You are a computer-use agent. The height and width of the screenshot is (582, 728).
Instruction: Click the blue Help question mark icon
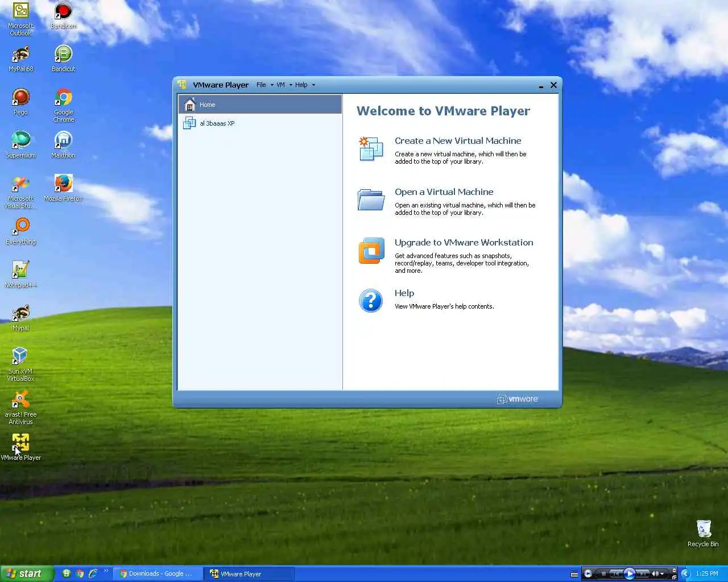(371, 301)
